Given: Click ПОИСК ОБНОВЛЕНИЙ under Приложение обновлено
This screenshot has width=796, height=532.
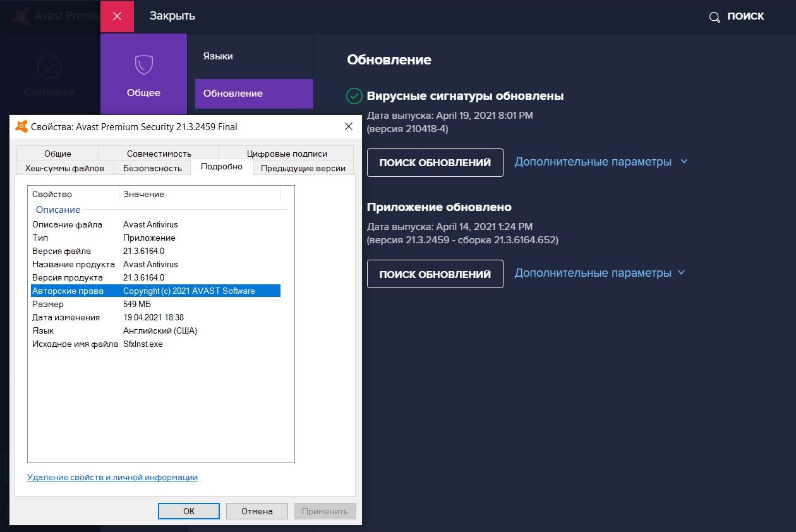Looking at the screenshot, I should tap(435, 274).
